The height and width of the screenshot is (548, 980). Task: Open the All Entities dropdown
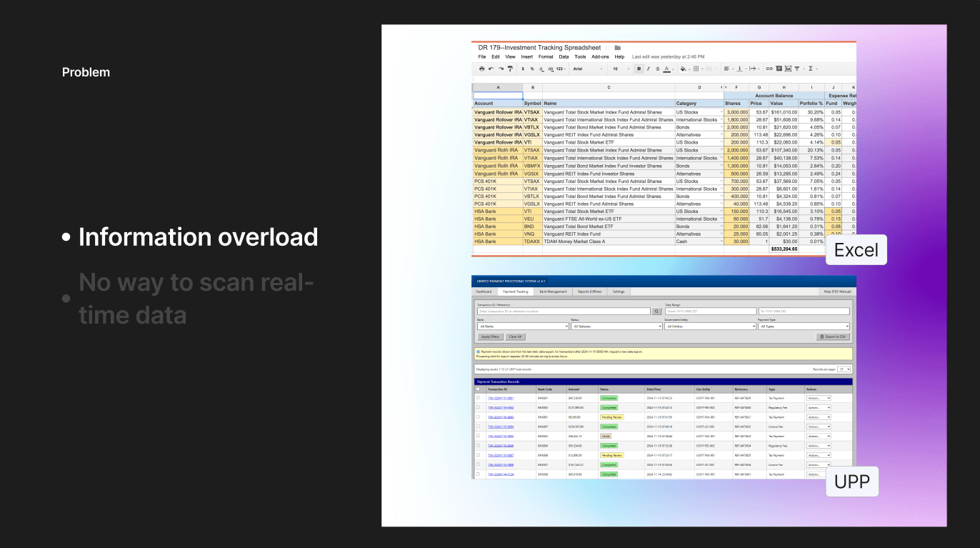tap(710, 327)
